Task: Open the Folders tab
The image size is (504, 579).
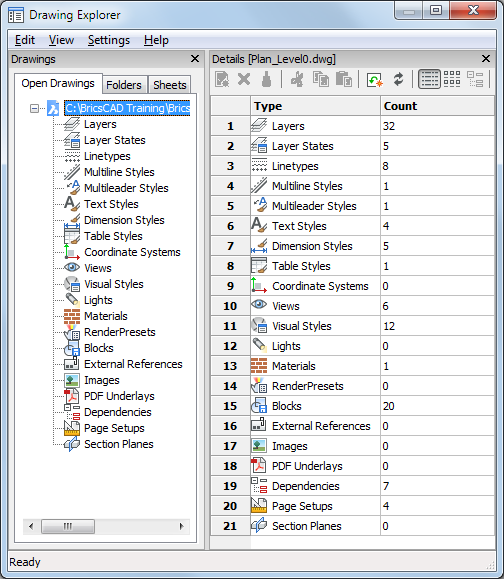Action: (124, 85)
